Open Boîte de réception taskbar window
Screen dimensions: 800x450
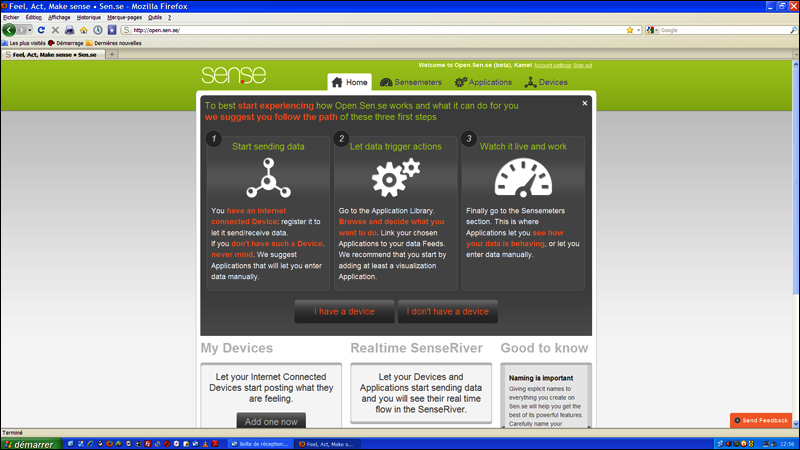(x=260, y=444)
